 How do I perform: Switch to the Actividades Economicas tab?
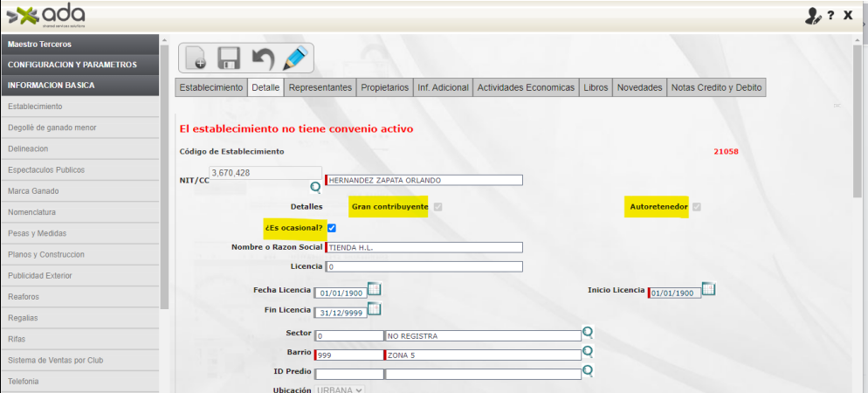pos(526,87)
